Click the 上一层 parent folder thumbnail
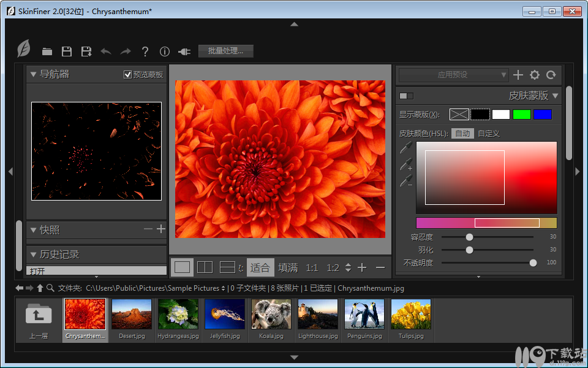588x368 pixels. click(39, 320)
